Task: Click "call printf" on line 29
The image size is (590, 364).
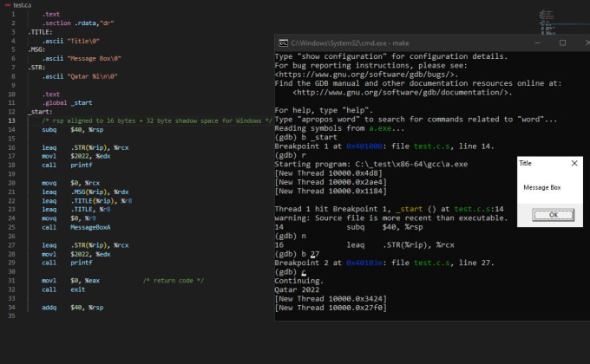Action: (67, 263)
